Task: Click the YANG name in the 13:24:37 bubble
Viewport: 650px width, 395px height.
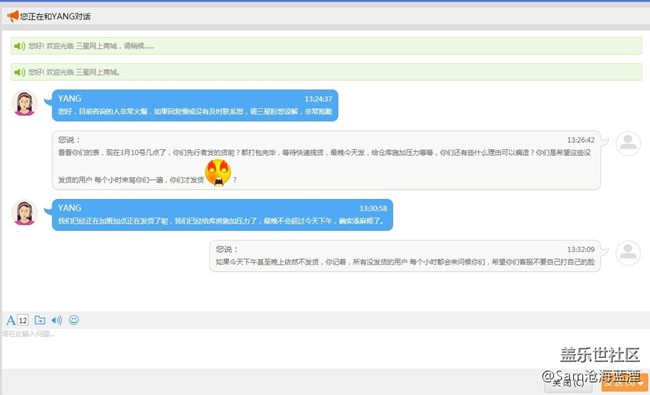Action: click(70, 99)
